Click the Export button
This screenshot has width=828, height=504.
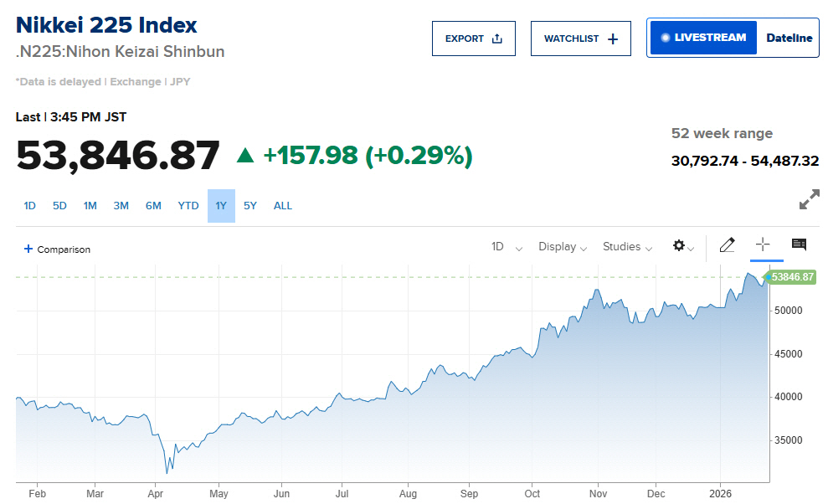pos(473,39)
